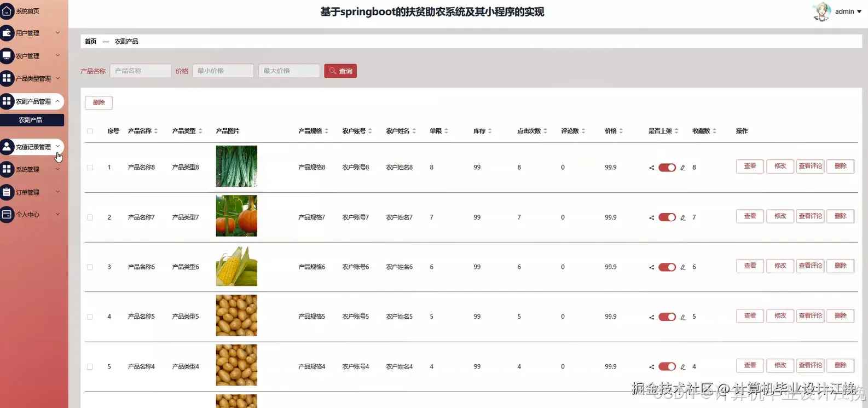The height and width of the screenshot is (408, 868).
Task: Click pencil icon in 产品名称5 row
Action: click(x=683, y=317)
